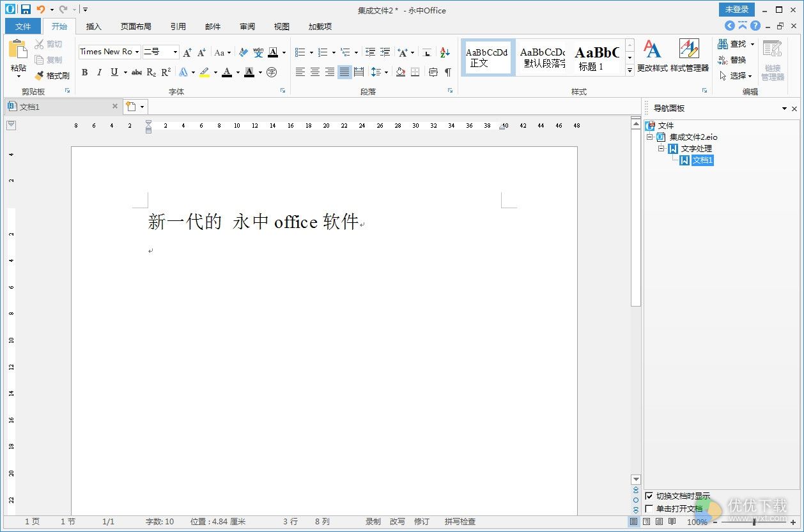Toggle 修订 track changes in status bar
Image resolution: width=804 pixels, height=532 pixels.
click(x=422, y=522)
